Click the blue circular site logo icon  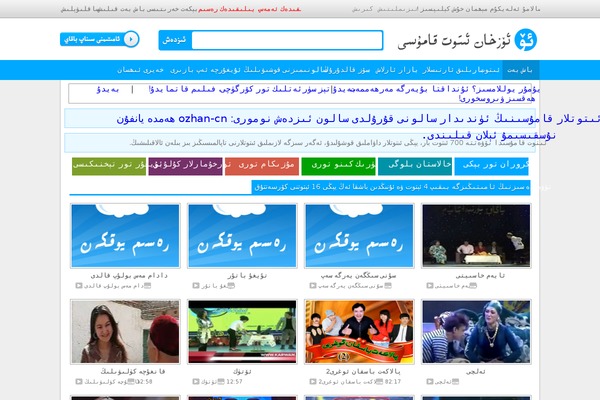coord(521,39)
